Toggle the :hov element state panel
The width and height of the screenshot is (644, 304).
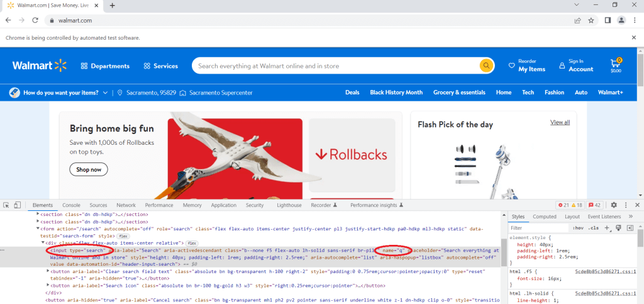click(x=579, y=228)
